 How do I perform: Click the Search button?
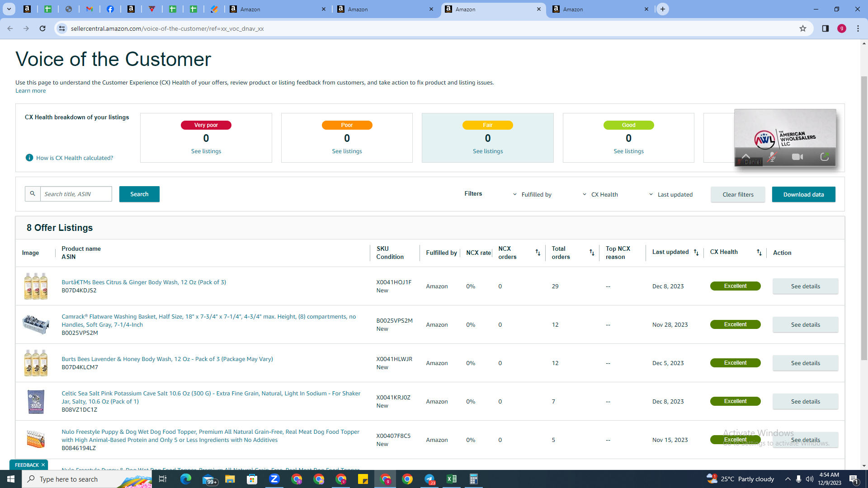click(139, 194)
